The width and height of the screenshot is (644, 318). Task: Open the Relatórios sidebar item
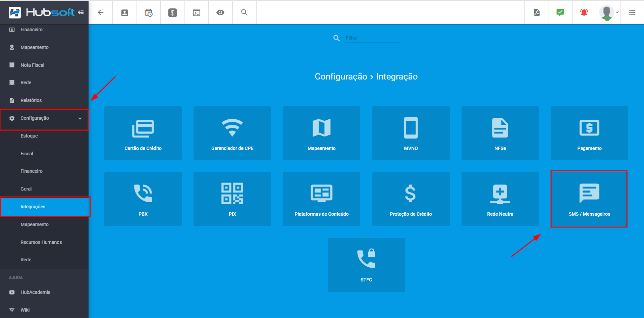click(x=31, y=100)
